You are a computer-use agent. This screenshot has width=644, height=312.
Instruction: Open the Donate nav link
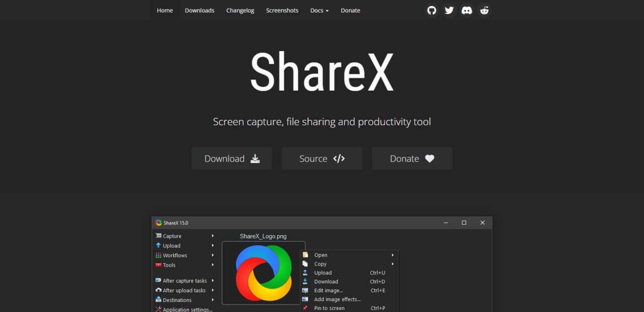350,10
